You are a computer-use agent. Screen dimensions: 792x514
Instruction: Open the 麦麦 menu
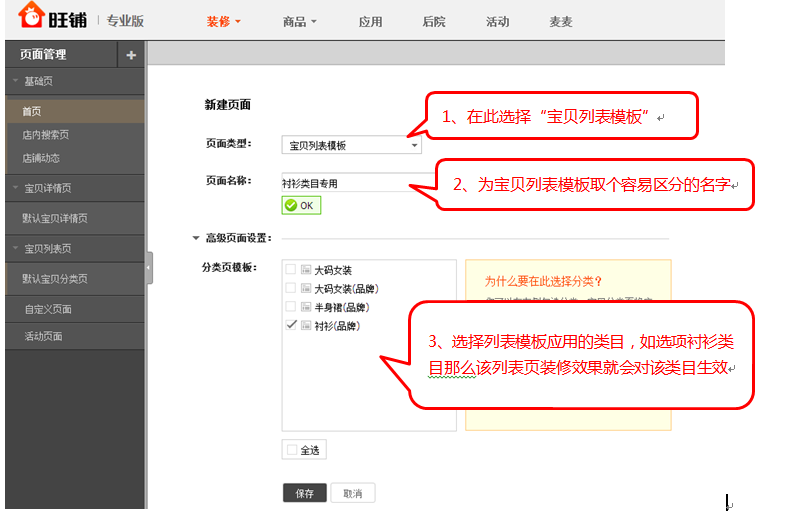tap(561, 22)
